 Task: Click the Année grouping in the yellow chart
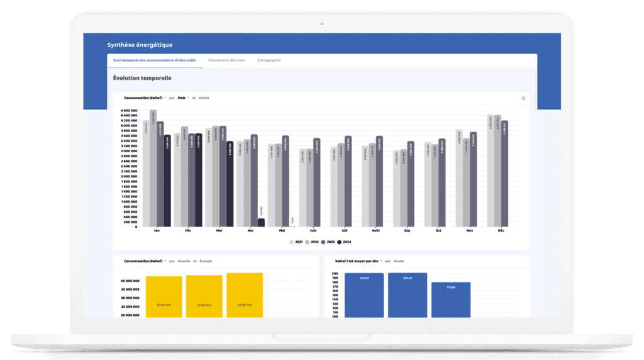184,261
